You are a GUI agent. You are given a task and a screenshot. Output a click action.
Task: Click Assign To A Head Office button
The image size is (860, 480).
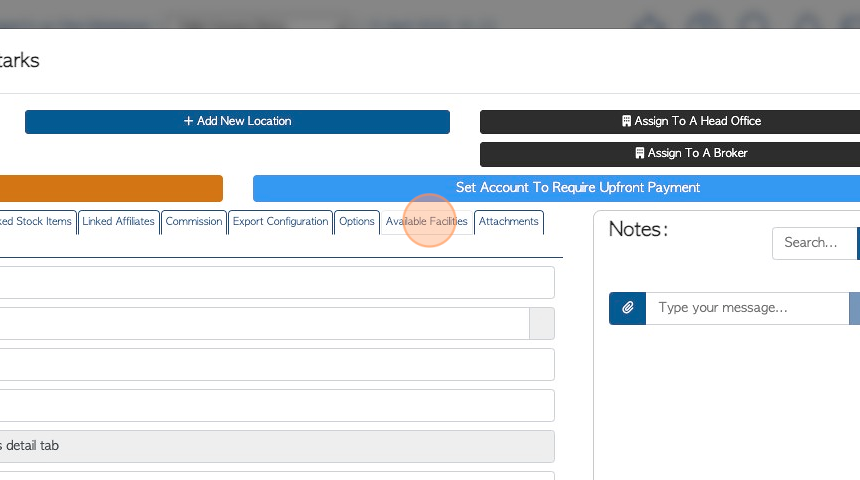670,121
